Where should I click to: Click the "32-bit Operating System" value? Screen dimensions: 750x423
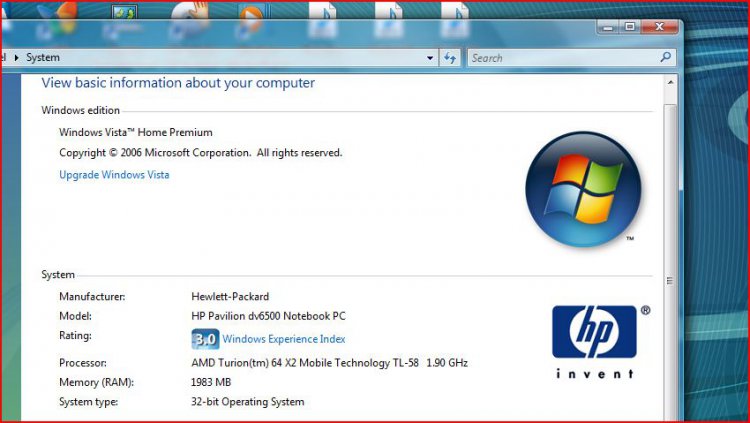tap(248, 401)
